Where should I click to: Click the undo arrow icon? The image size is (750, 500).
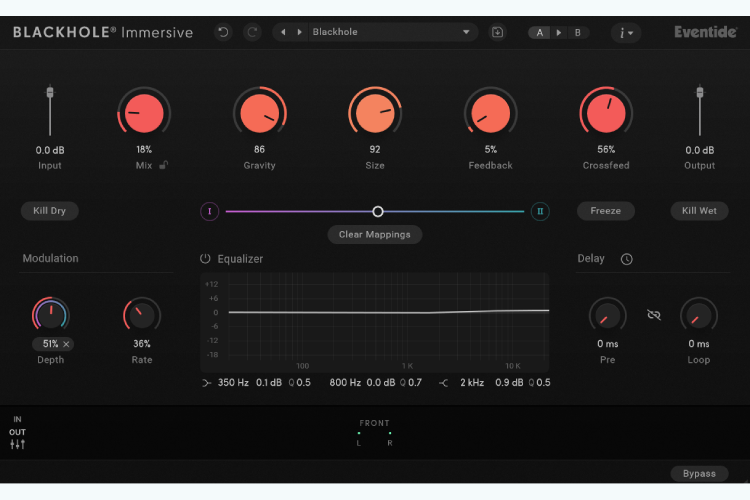coord(223,32)
